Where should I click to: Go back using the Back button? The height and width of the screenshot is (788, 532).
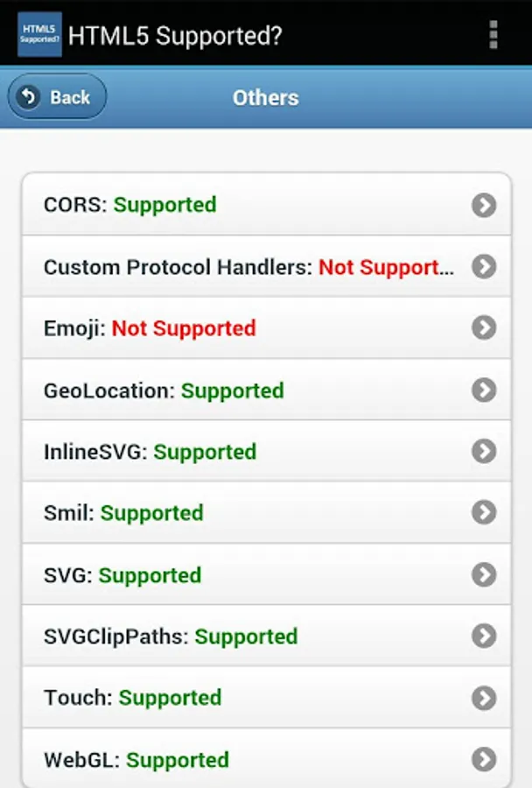point(58,97)
